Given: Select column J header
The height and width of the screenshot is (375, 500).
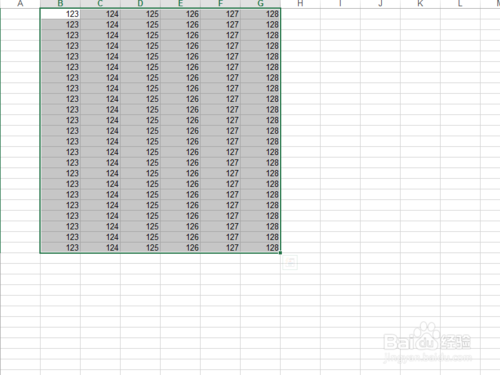Looking at the screenshot, I should point(380,4).
